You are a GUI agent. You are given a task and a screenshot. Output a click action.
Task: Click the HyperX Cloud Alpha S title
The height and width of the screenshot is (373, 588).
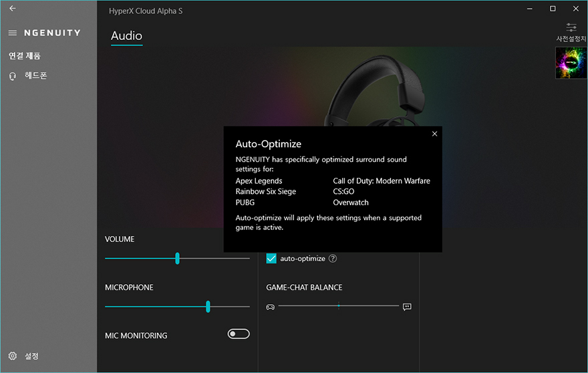coord(146,11)
